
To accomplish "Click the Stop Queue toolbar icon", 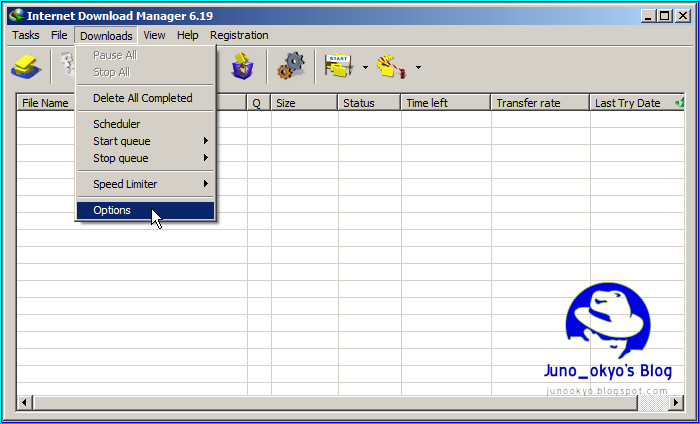I will (391, 67).
